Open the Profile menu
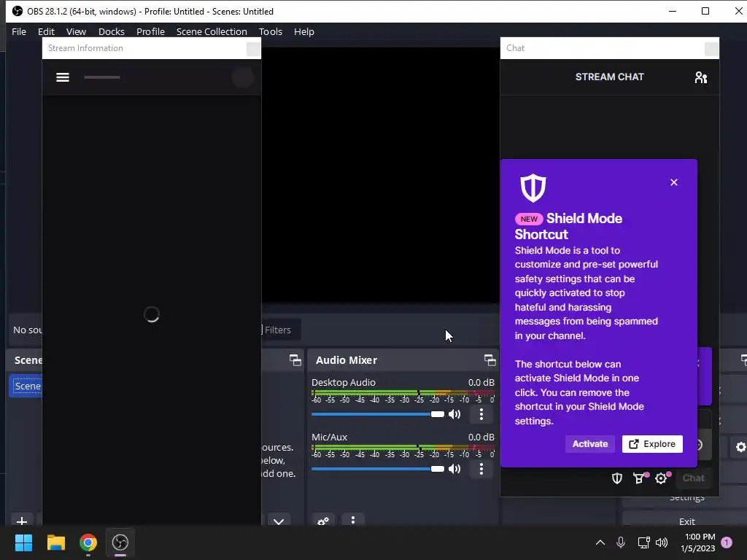This screenshot has width=747, height=560. 150,31
